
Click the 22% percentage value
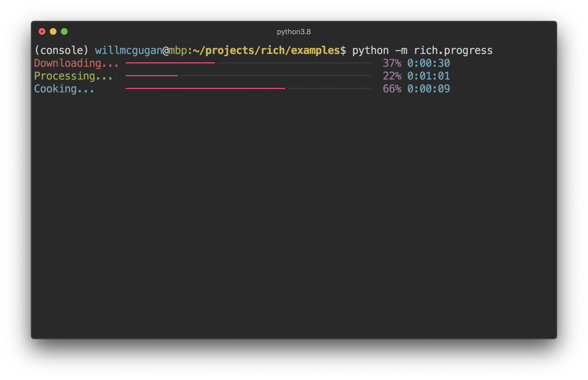[392, 76]
